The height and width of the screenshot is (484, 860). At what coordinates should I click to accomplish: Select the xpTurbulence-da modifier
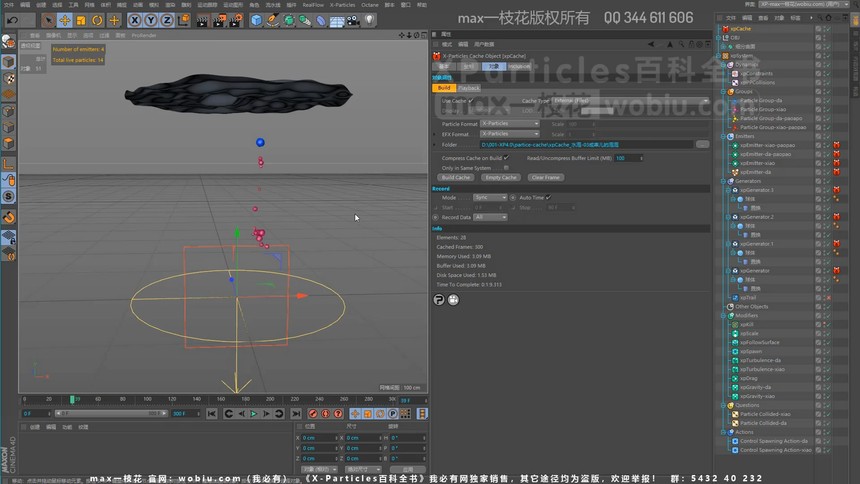click(760, 360)
